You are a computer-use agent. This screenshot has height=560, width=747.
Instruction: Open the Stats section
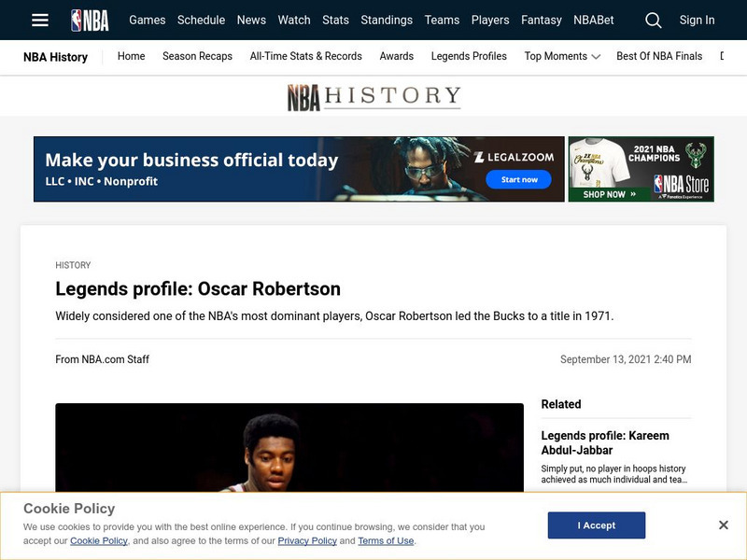[x=335, y=20]
